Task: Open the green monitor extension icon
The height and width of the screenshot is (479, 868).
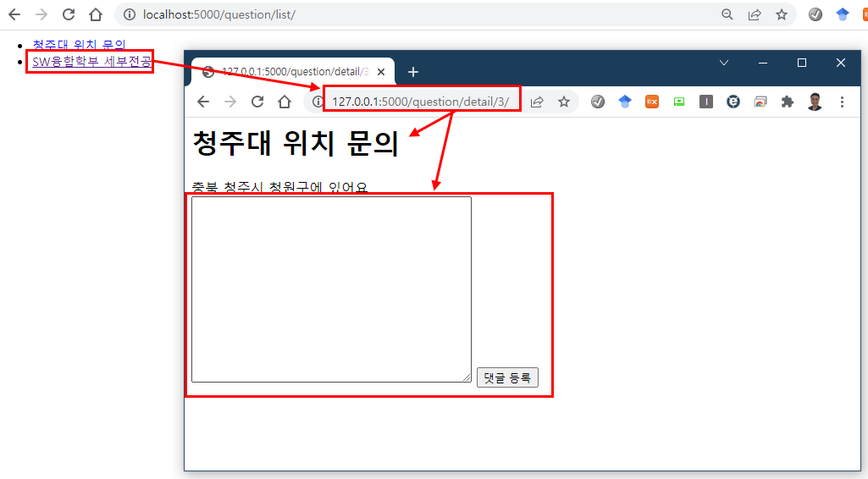Action: [679, 102]
